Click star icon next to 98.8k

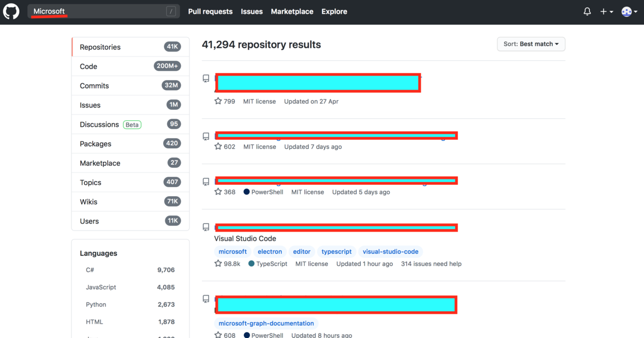218,264
